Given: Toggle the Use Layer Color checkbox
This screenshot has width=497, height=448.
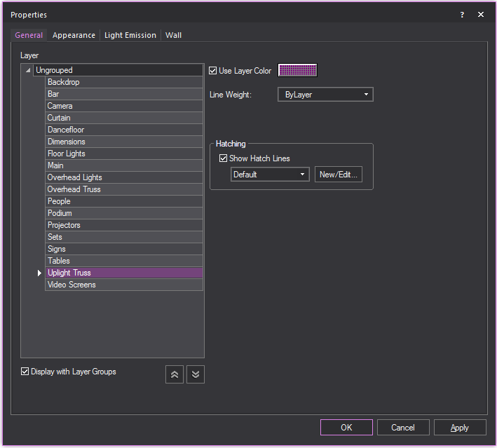Looking at the screenshot, I should click(214, 71).
